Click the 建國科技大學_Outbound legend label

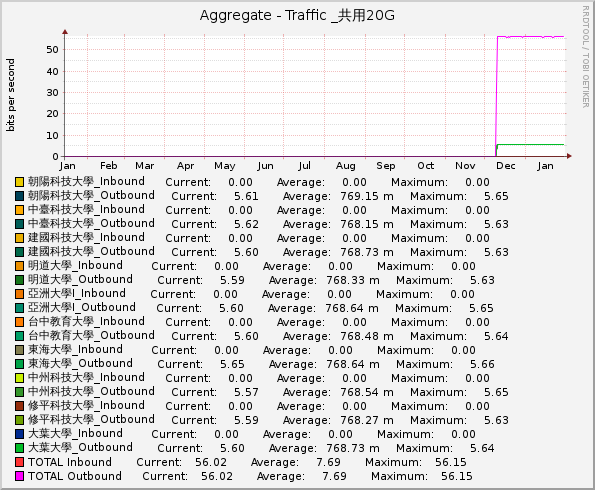point(91,251)
